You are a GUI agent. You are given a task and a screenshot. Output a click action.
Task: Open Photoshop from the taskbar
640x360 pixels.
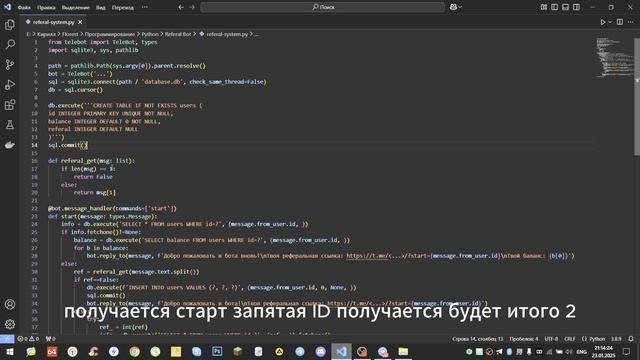click(217, 351)
